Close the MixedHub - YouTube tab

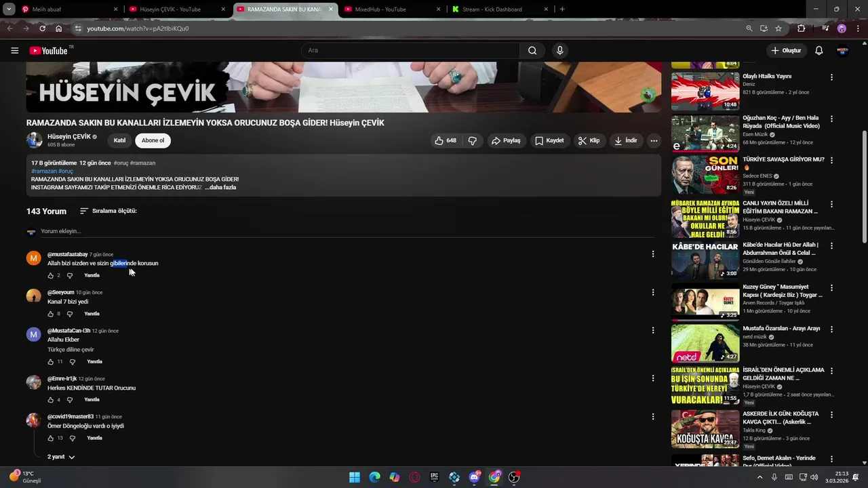tap(438, 9)
